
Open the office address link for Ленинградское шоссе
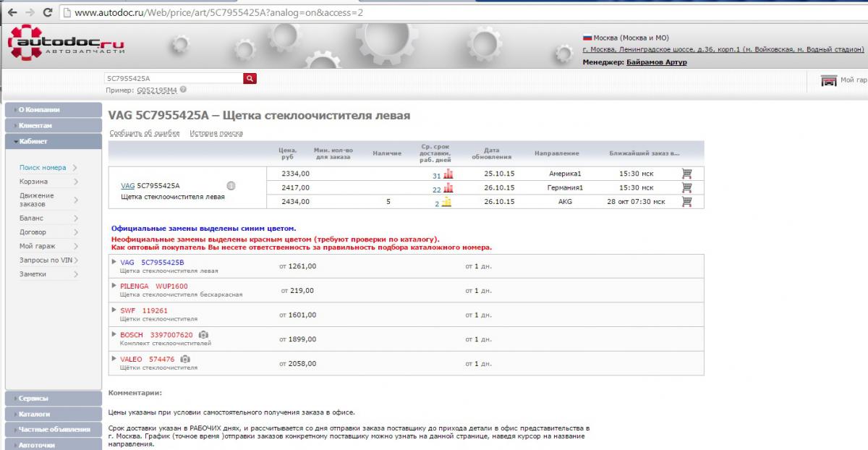tap(723, 50)
